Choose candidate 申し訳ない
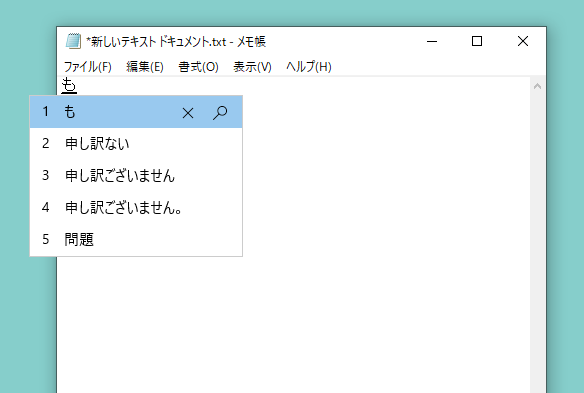Viewport: 584px width, 393px height. 136,144
